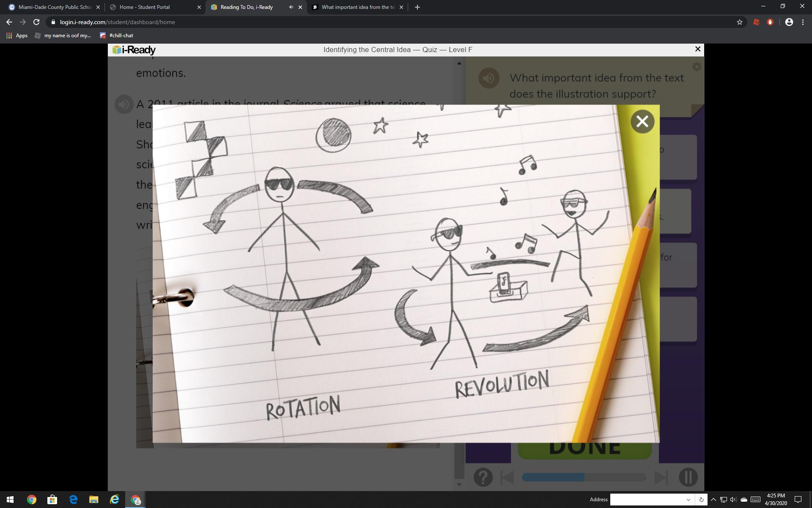
Task: Open the Chrome three-dot menu
Action: pos(803,22)
